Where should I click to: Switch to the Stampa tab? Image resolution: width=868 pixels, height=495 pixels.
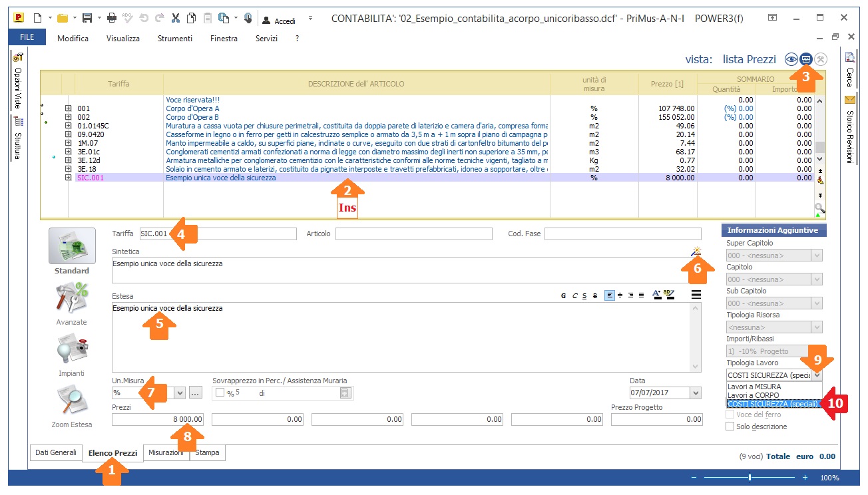click(208, 452)
